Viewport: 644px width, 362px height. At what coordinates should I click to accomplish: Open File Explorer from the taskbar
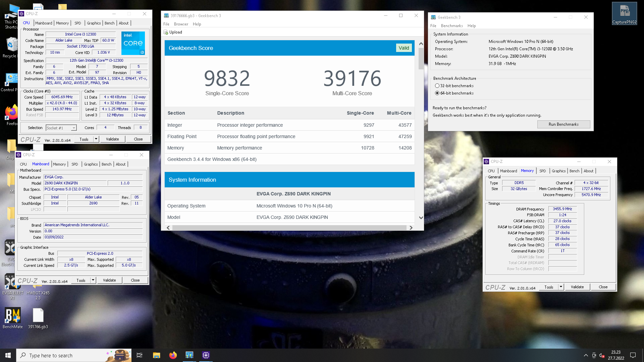point(156,355)
